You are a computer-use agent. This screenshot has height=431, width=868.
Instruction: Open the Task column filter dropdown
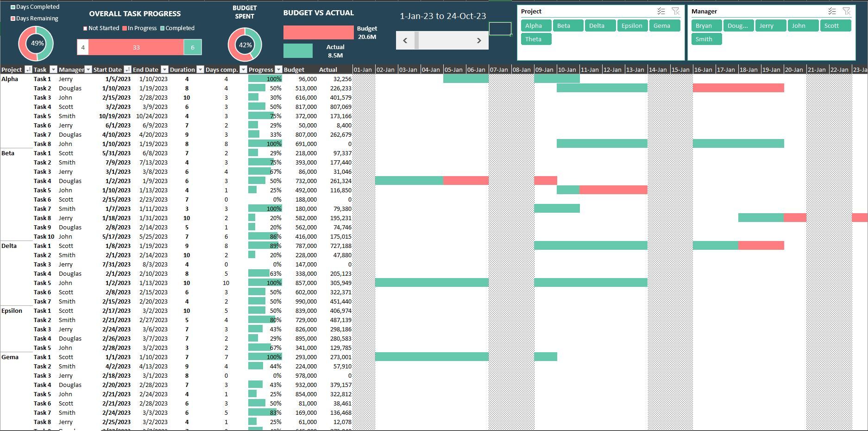click(53, 70)
